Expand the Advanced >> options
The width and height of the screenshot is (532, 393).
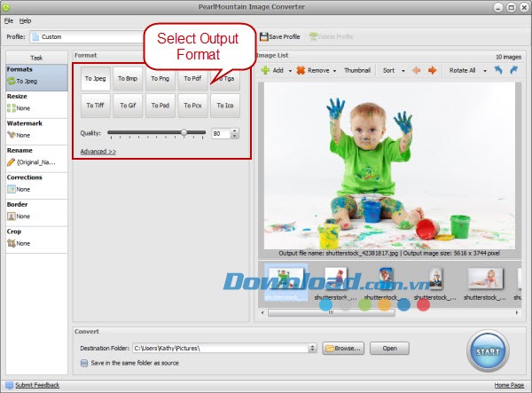98,152
